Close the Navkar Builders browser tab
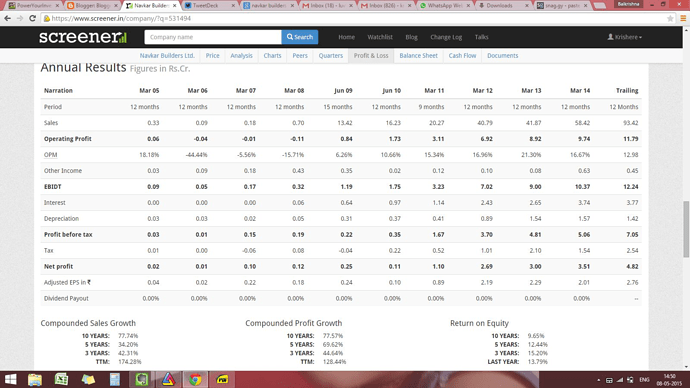Image resolution: width=690 pixels, height=388 pixels. coord(175,6)
